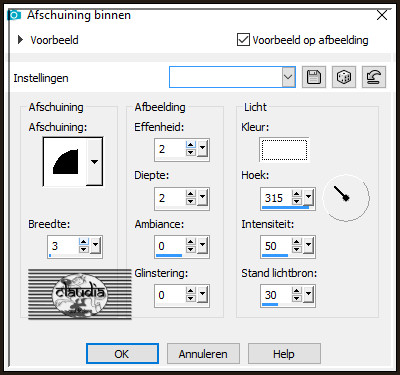The width and height of the screenshot is (400, 375).
Task: Click the Hoek value field showing 315
Action: tap(277, 198)
